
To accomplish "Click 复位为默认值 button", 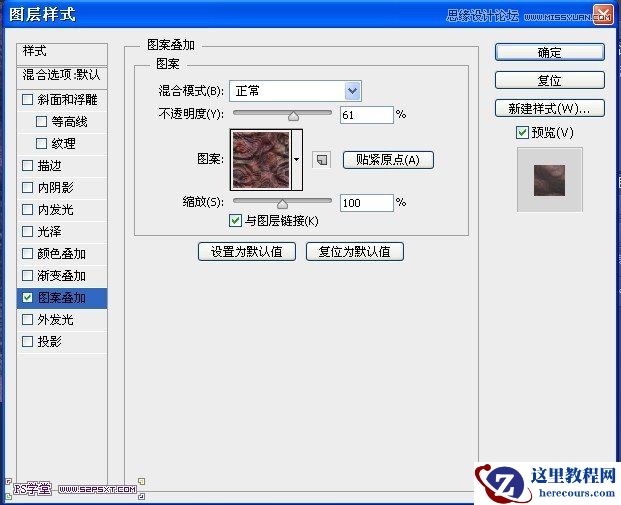I will [x=355, y=252].
